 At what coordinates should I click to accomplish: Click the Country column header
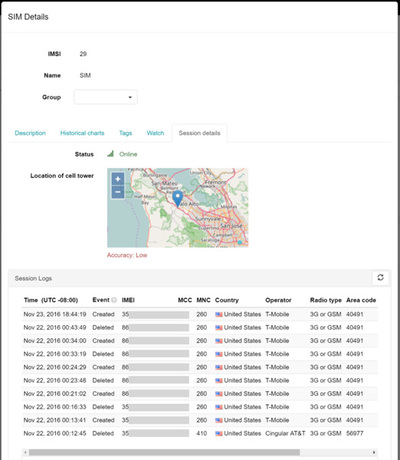227,300
